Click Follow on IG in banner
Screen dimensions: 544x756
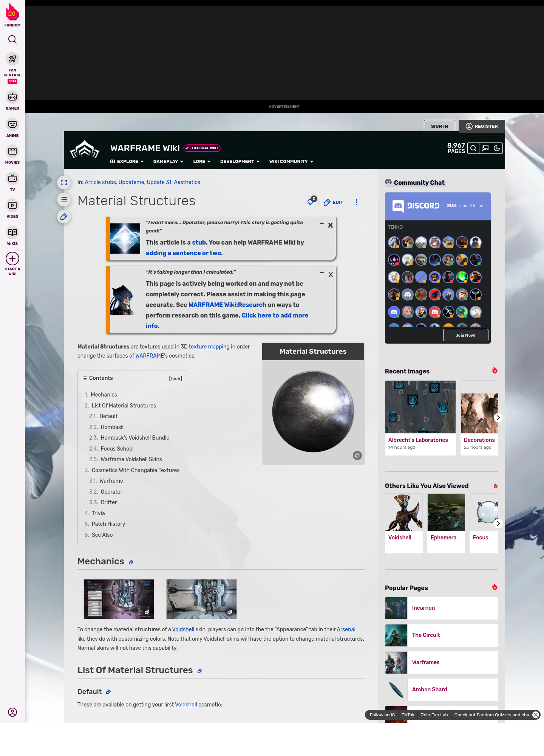click(382, 715)
